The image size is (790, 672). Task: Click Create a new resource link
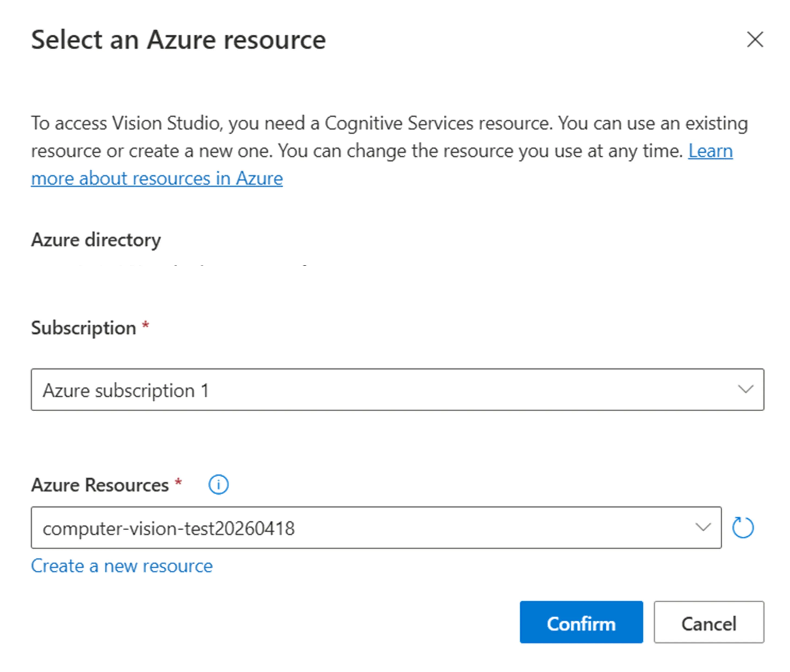pos(122,566)
